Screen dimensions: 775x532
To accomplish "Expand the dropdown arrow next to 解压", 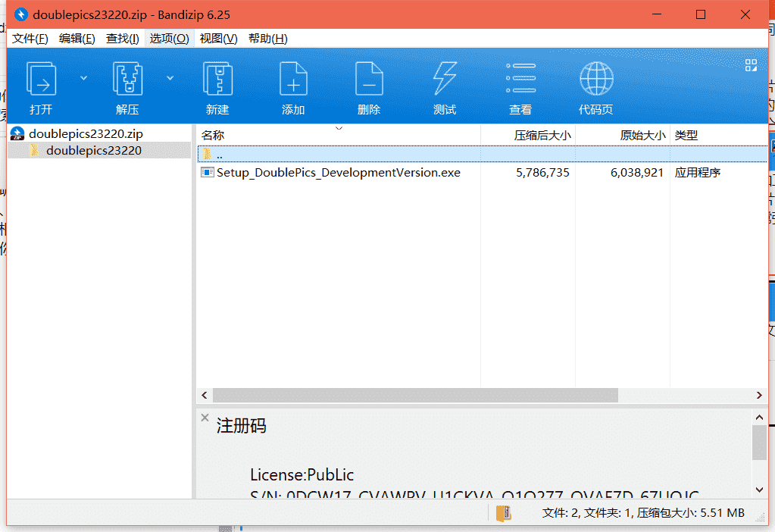I will pyautogui.click(x=170, y=78).
